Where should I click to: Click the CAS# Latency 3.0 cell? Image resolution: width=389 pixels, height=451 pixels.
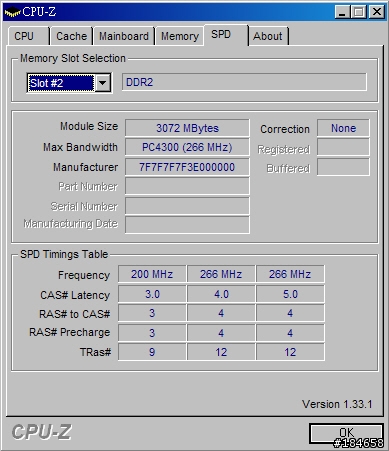click(152, 294)
